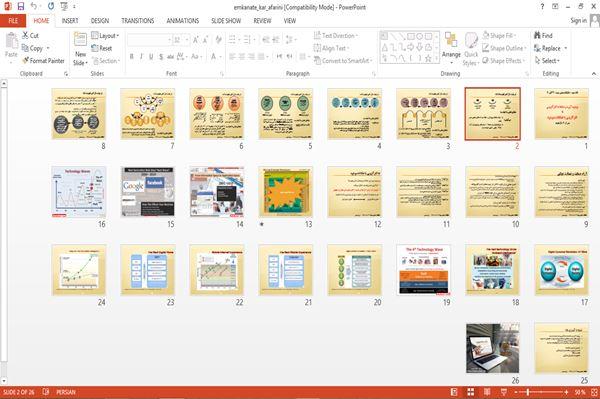Open Clipboard pane dialog launcher
The image size is (600, 399).
point(66,73)
